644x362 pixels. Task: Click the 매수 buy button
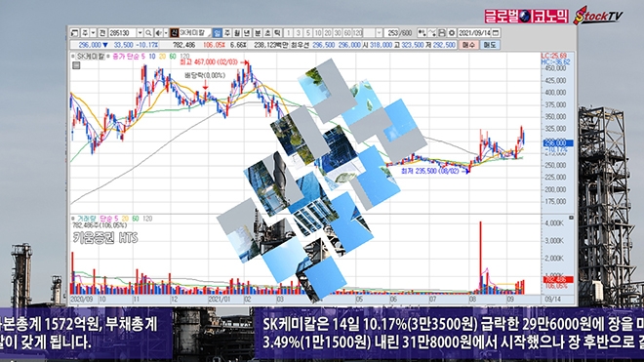pyautogui.click(x=468, y=45)
